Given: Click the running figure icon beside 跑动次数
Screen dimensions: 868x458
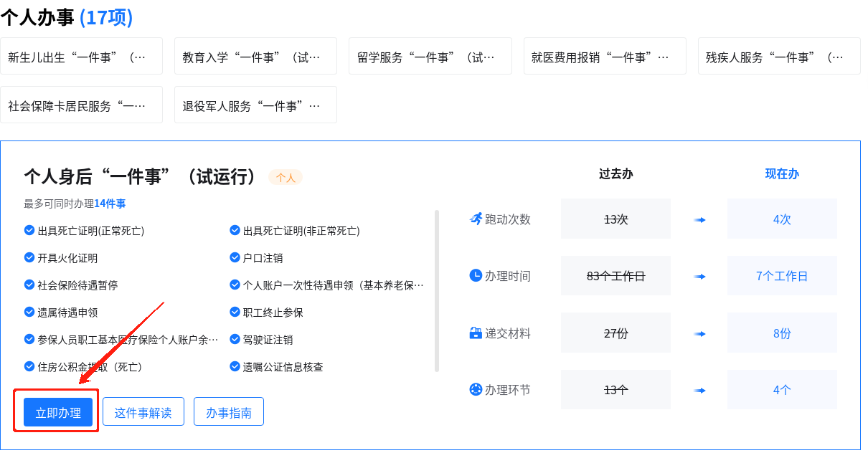Looking at the screenshot, I should (x=476, y=219).
